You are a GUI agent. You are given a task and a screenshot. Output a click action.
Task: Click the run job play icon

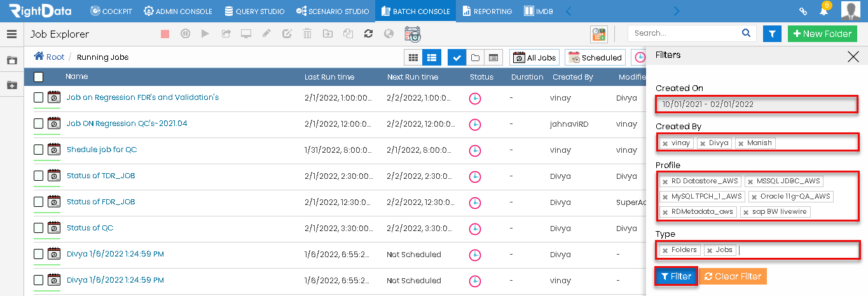[x=205, y=34]
